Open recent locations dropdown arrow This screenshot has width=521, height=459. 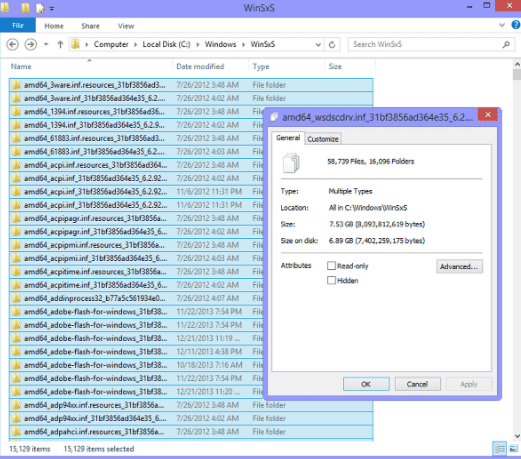(46, 44)
